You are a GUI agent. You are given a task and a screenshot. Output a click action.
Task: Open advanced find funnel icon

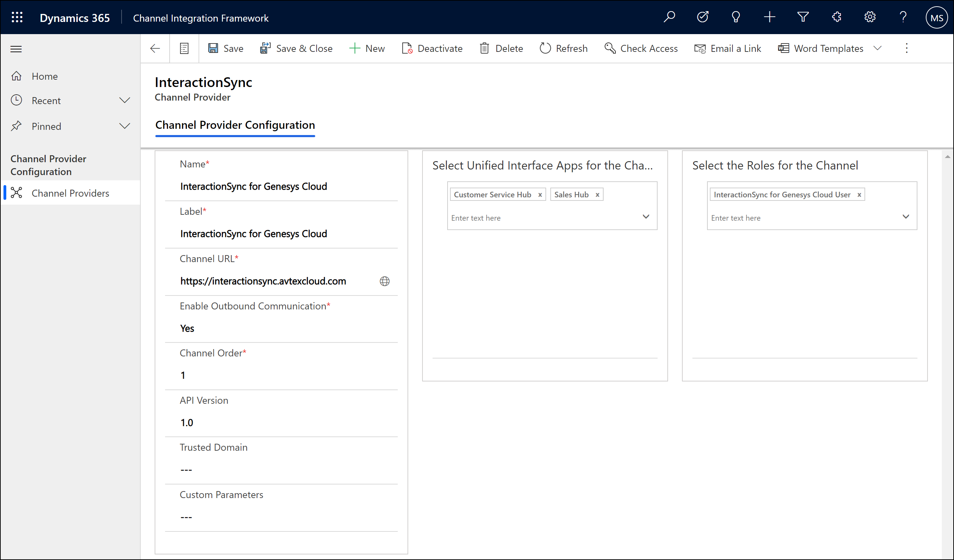pyautogui.click(x=803, y=17)
